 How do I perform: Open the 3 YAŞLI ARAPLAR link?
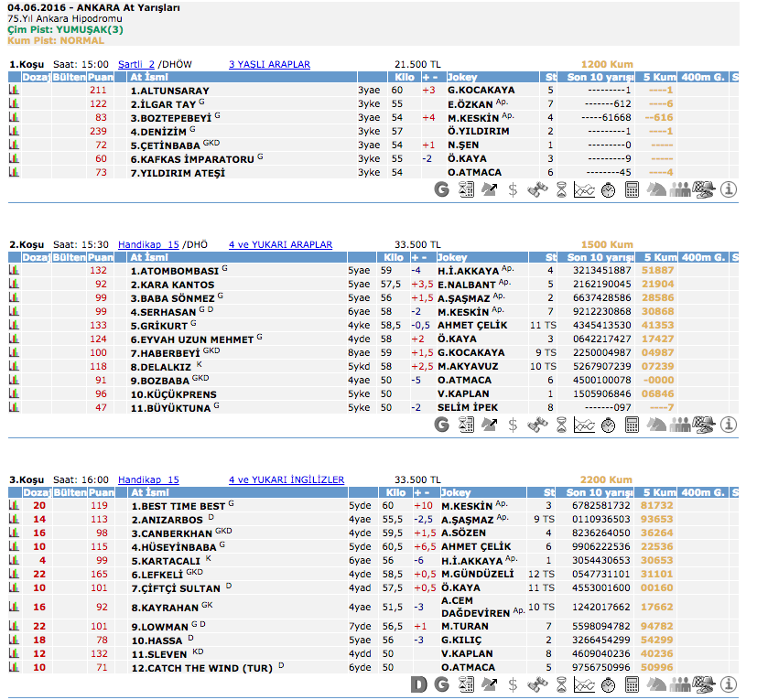pos(269,64)
